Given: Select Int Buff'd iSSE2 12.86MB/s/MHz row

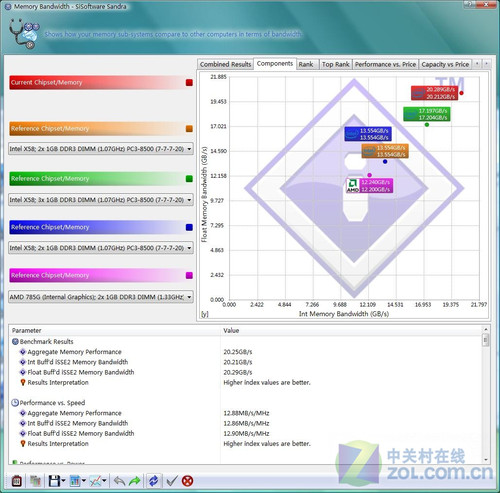Looking at the screenshot, I should coord(246,423).
